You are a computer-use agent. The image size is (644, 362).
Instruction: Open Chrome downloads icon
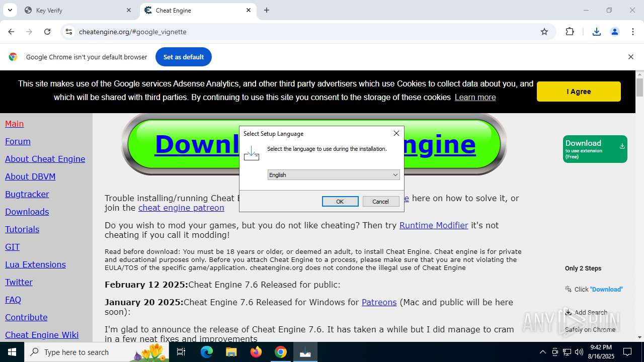[597, 32]
